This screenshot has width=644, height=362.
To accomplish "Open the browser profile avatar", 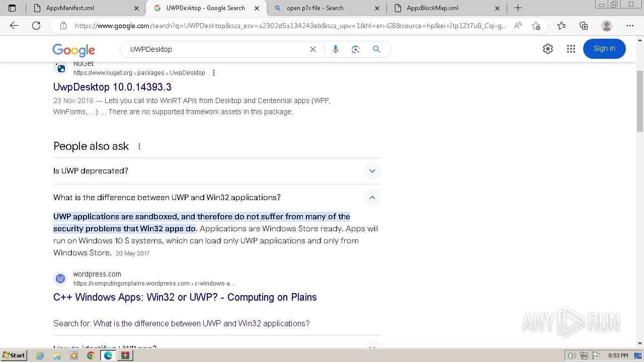I will (607, 26).
